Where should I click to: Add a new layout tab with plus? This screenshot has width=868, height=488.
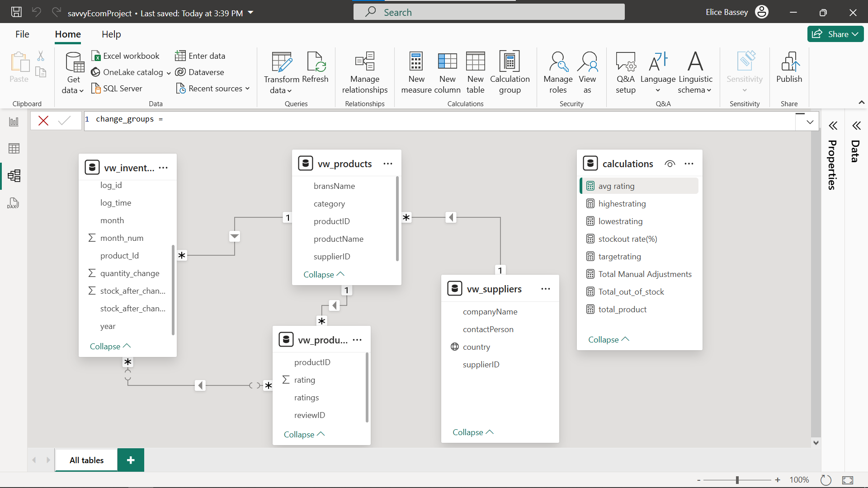(x=131, y=460)
